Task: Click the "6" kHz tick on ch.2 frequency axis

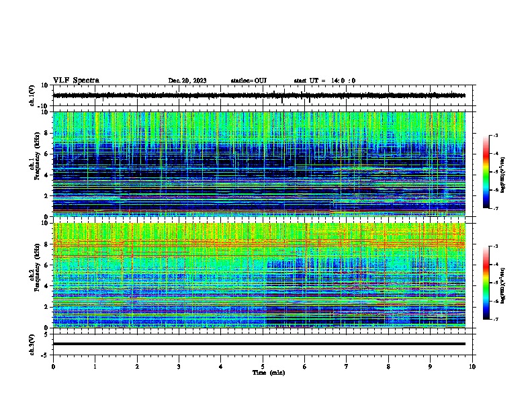Action: point(47,265)
